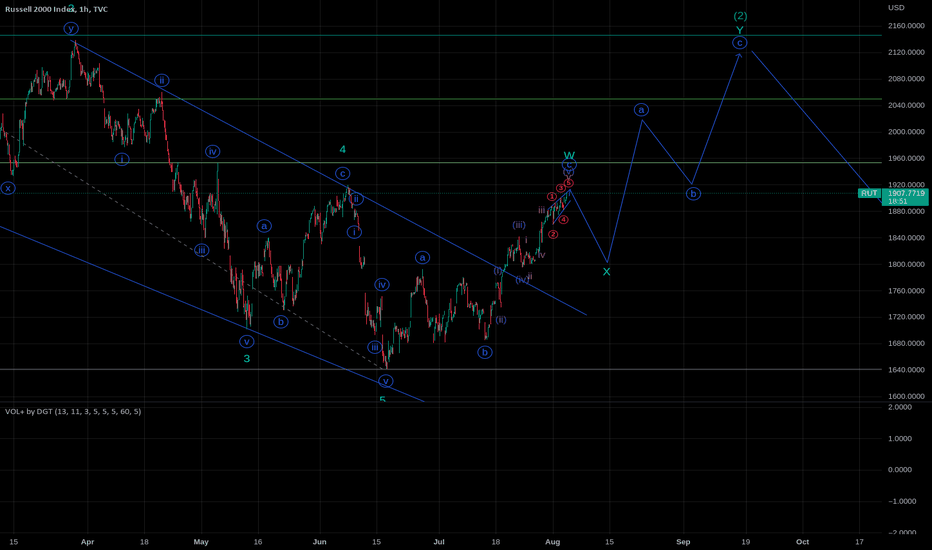
Task: Click the Aug date label on time axis
Action: coord(553,542)
